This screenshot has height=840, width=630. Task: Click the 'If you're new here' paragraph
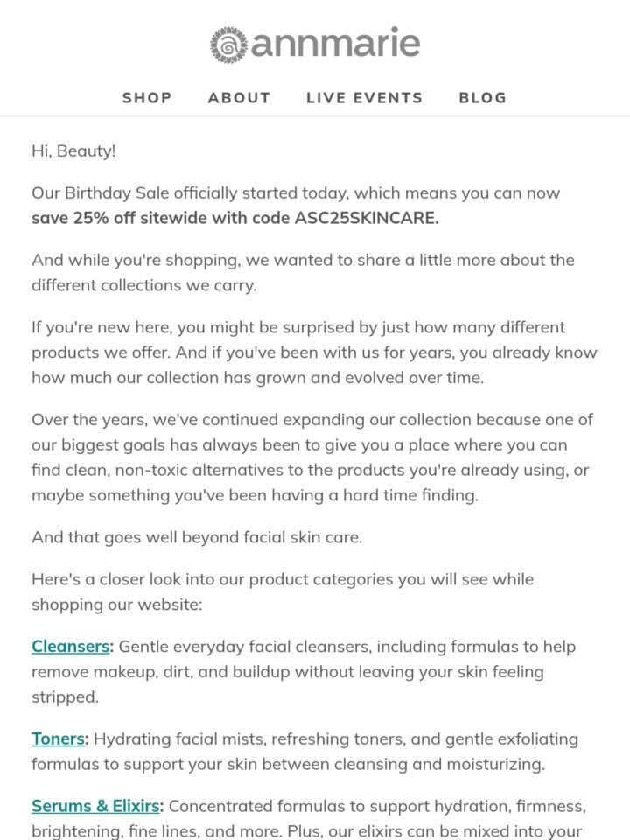coord(314,353)
